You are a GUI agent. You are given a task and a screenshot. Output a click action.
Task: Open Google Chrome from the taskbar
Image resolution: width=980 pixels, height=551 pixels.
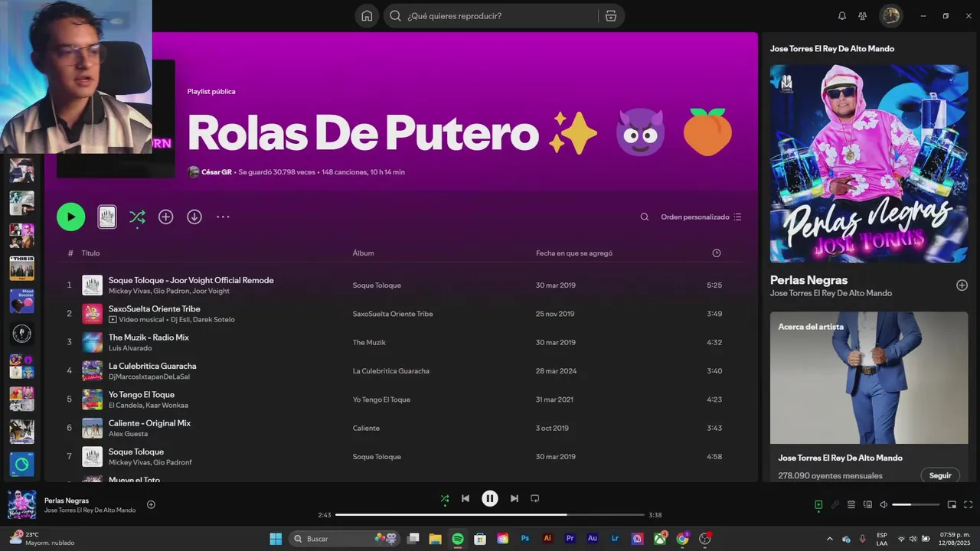[682, 539]
